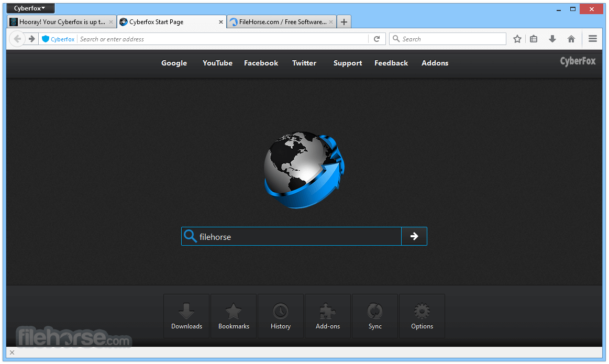Open the Feedback link
609x364 pixels.
click(391, 63)
